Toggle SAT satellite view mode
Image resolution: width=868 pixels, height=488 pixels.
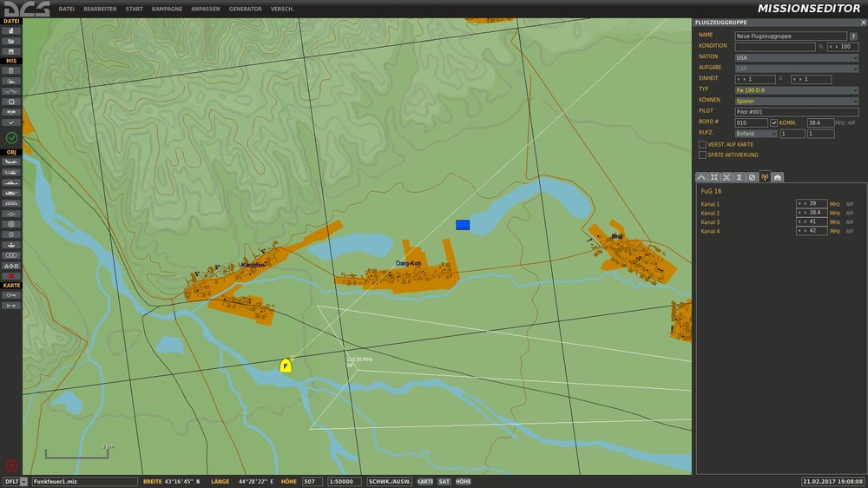pyautogui.click(x=444, y=482)
